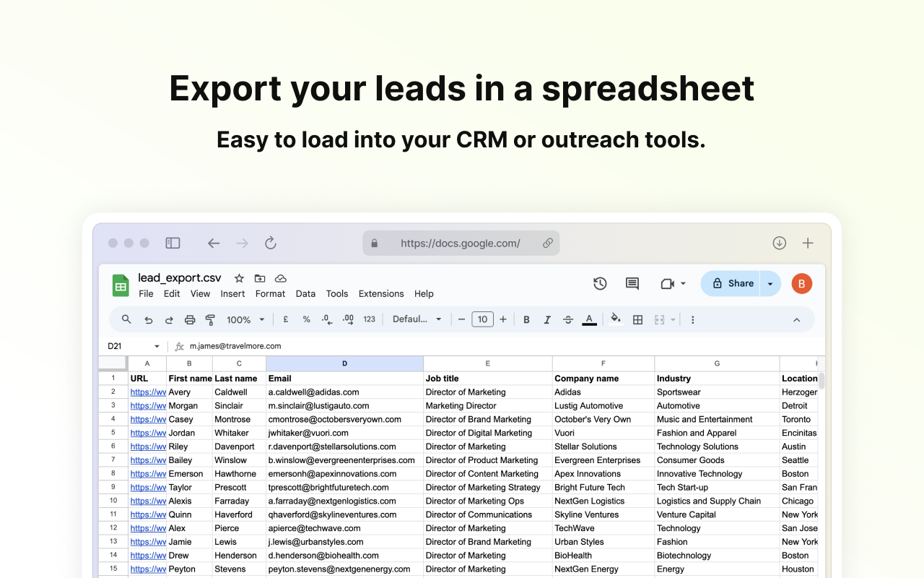Click the docs.google.com address bar
The height and width of the screenshot is (578, 924).
pyautogui.click(x=461, y=243)
